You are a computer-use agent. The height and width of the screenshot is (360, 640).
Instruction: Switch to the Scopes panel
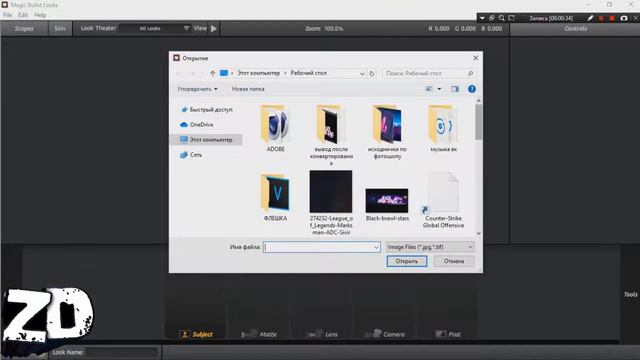[24, 29]
